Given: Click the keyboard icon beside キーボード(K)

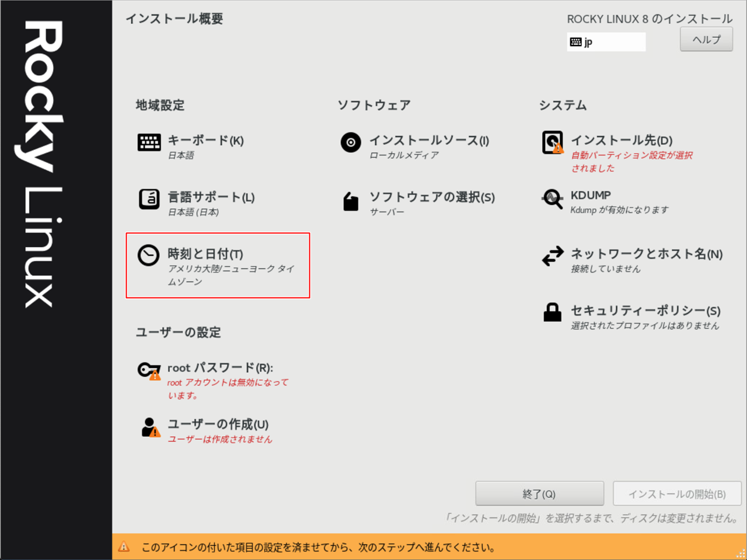Looking at the screenshot, I should pyautogui.click(x=149, y=142).
